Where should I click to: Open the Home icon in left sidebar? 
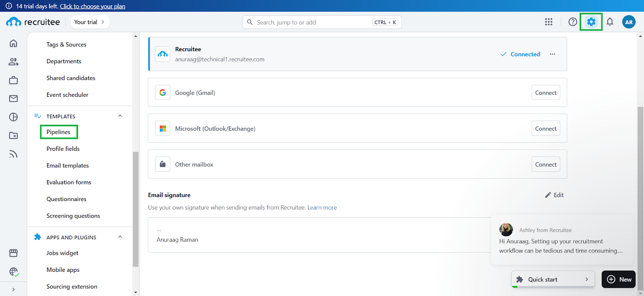click(13, 43)
